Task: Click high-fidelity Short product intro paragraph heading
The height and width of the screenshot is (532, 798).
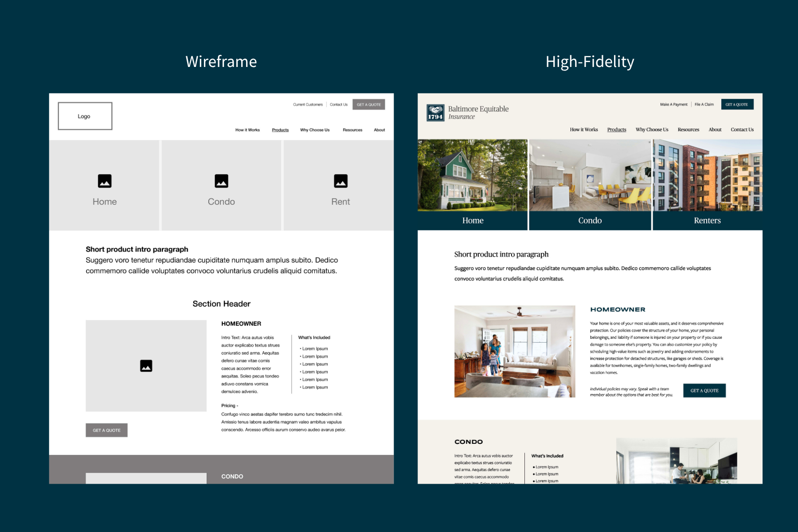Action: click(x=501, y=254)
